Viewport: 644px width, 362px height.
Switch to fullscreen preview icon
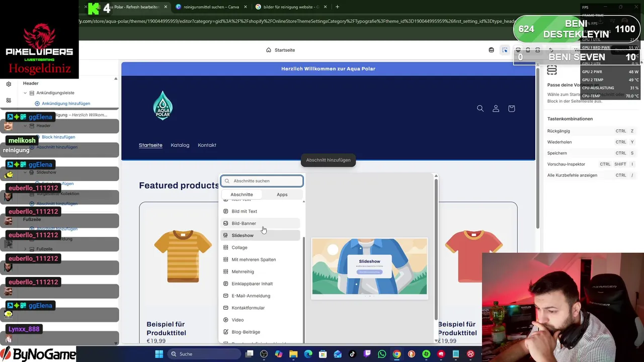click(x=537, y=50)
